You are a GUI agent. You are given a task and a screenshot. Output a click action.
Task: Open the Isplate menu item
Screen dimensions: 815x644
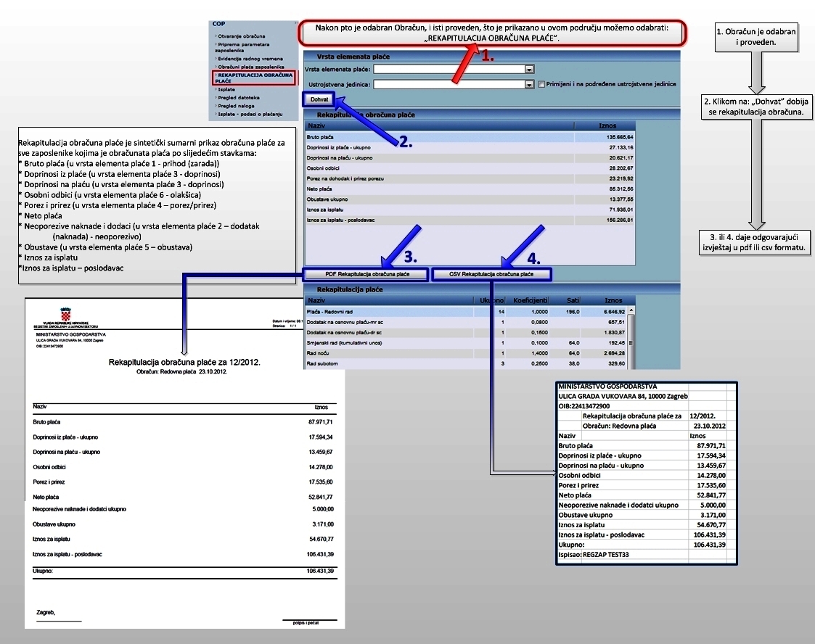(x=226, y=89)
